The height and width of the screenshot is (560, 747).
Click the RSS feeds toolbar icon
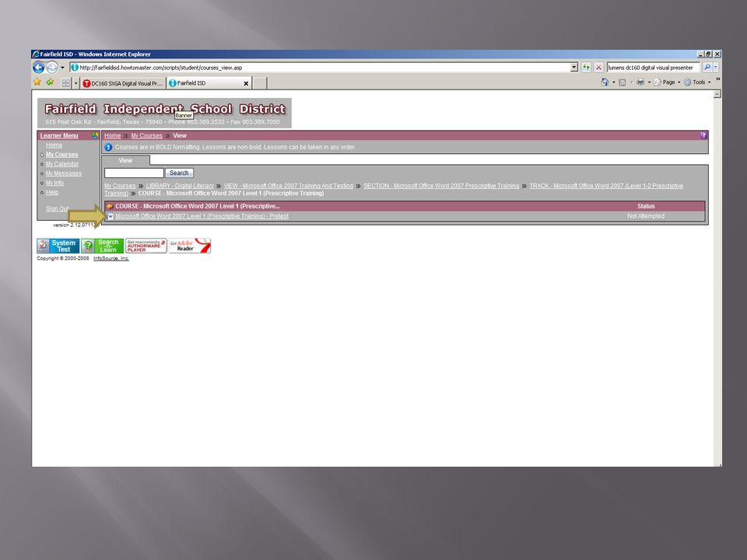(x=622, y=82)
